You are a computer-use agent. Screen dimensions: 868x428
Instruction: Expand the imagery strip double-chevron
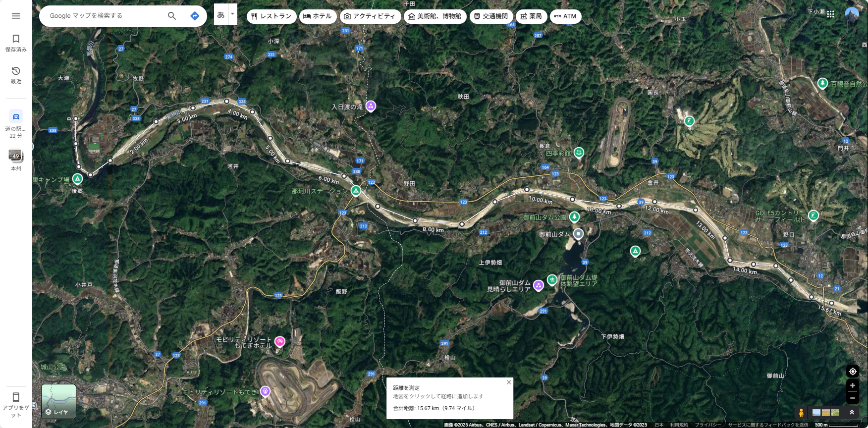pos(852,412)
